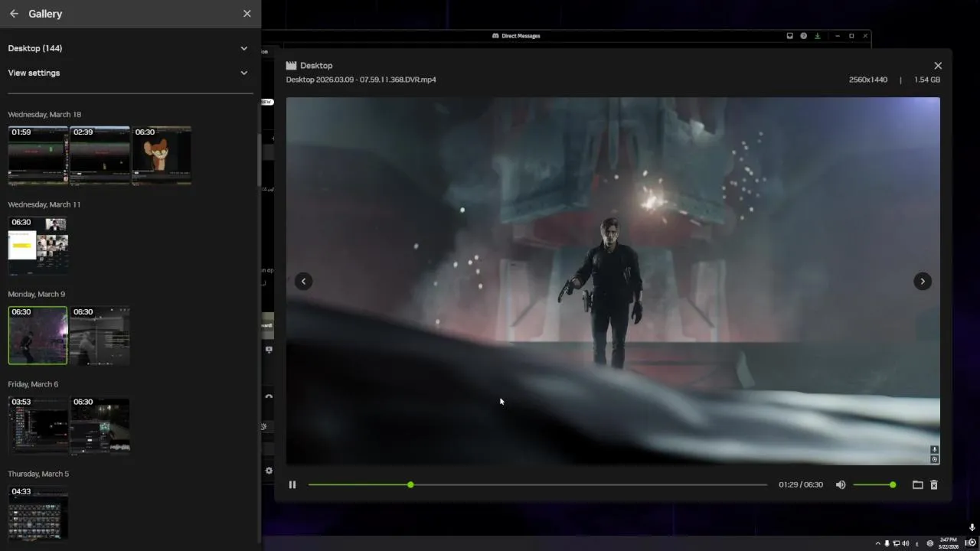Open file location with the folder icon

(x=917, y=484)
